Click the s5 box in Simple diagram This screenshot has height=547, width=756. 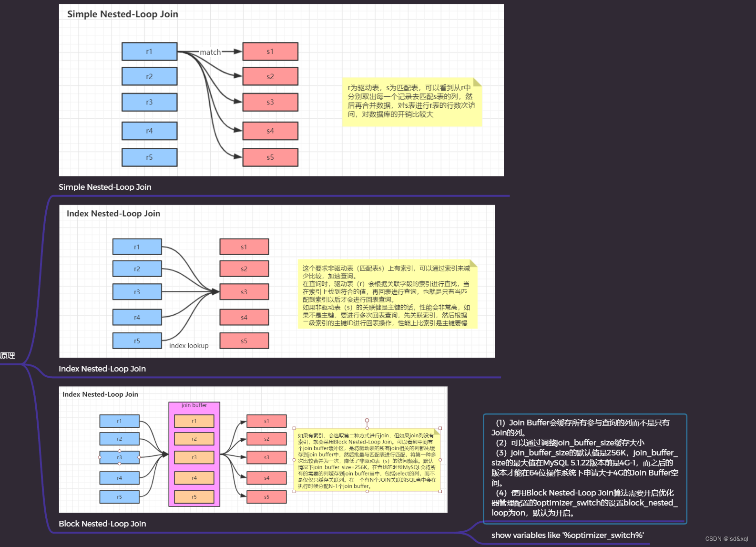click(x=270, y=157)
